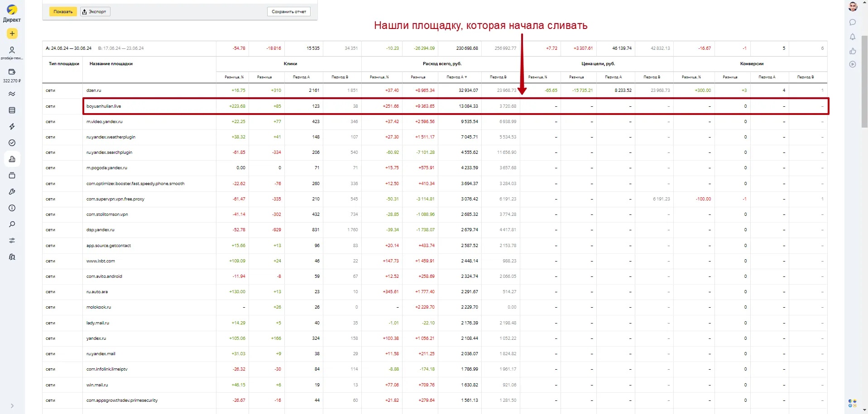
Task: Click the Экспорт button
Action: pos(96,12)
